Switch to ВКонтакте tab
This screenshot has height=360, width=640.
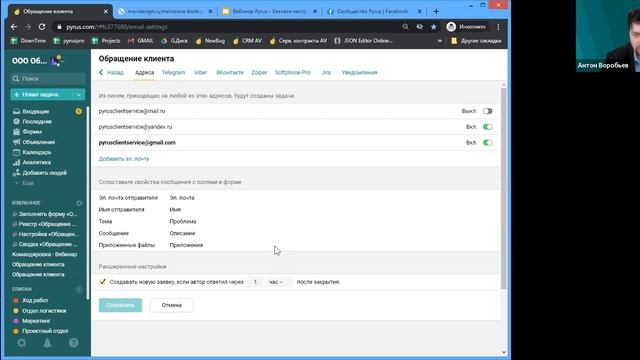pyautogui.click(x=230, y=73)
